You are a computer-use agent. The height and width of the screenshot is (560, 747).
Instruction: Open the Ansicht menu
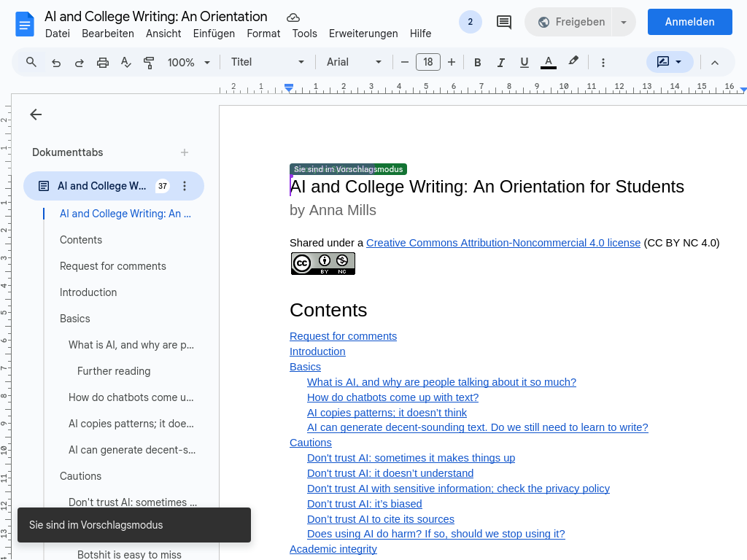coord(163,34)
